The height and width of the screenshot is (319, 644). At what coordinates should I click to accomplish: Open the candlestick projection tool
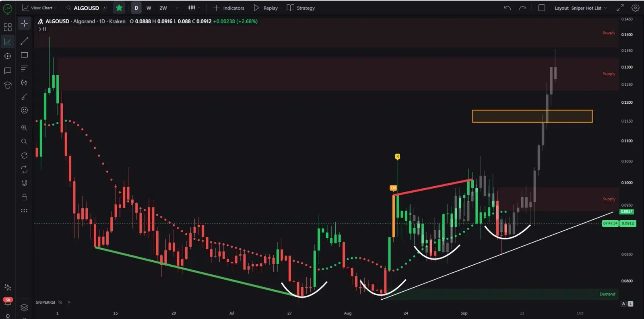pos(24,82)
